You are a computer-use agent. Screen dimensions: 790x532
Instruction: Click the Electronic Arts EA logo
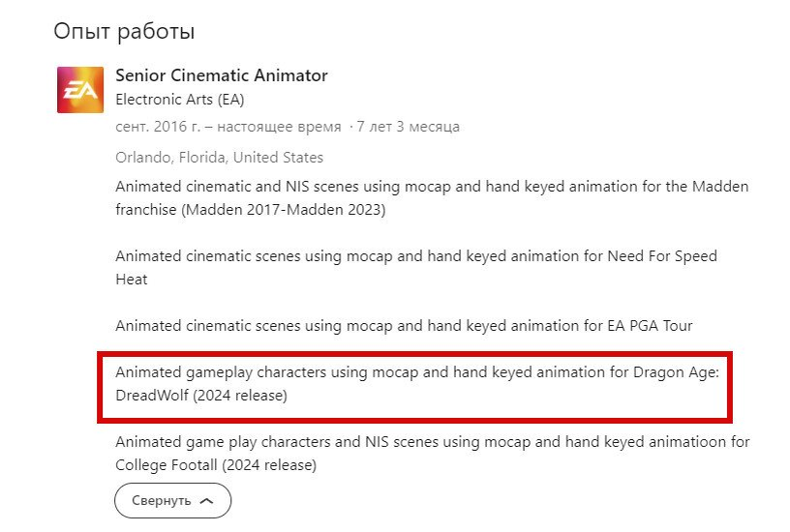[x=80, y=90]
